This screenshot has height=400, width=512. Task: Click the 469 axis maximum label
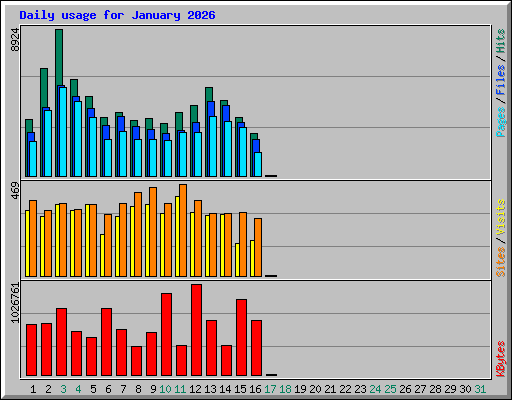pyautogui.click(x=15, y=190)
